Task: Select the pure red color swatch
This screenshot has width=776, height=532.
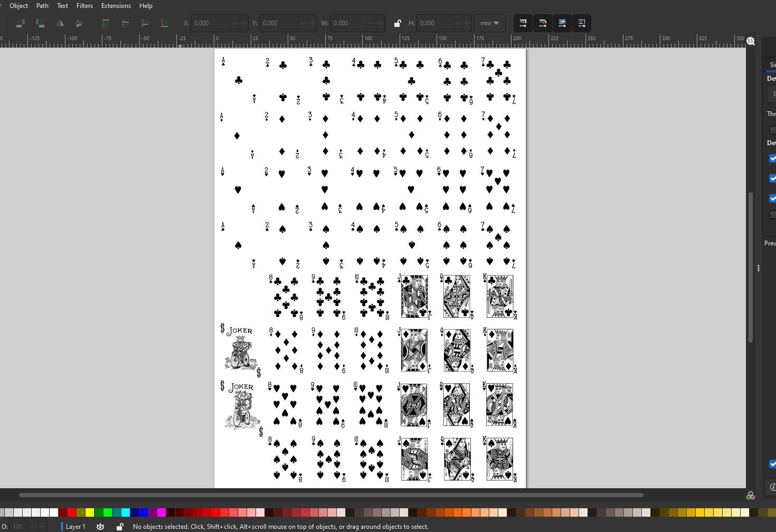Action: point(71,512)
